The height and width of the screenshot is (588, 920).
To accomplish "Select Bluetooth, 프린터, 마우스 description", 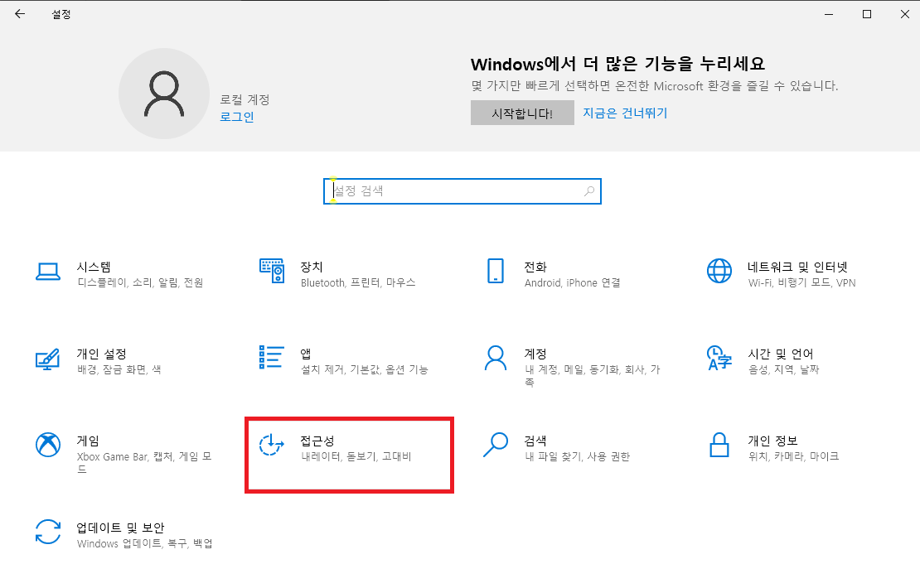I will [x=358, y=282].
